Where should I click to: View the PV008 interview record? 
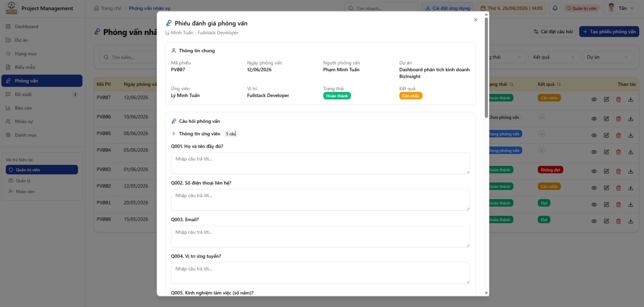(x=594, y=221)
